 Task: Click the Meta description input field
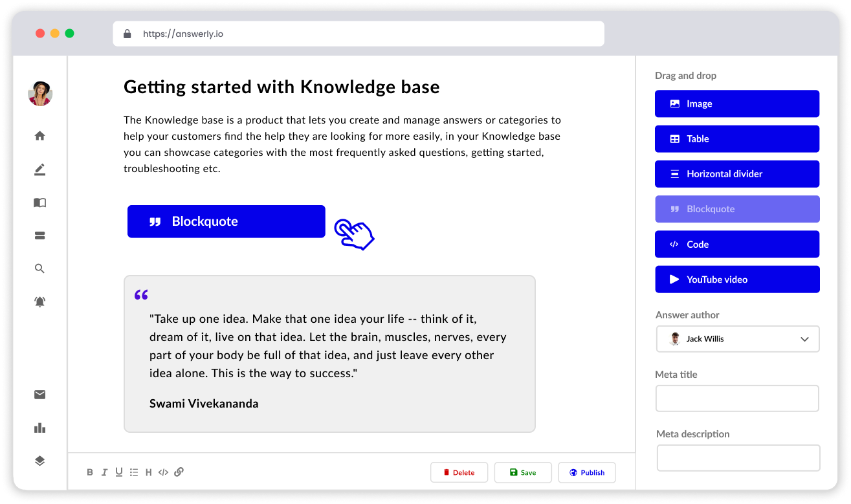pyautogui.click(x=738, y=458)
